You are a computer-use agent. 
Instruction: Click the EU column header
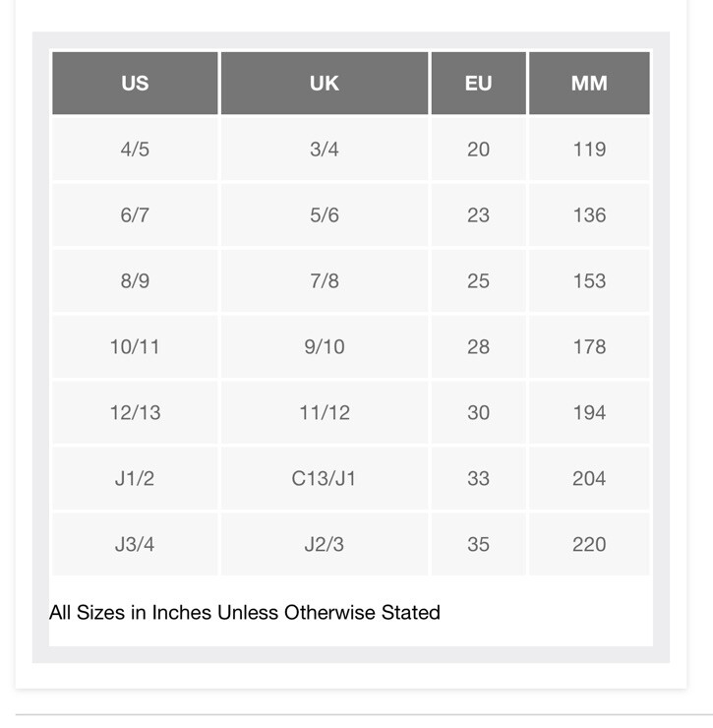coord(479,83)
